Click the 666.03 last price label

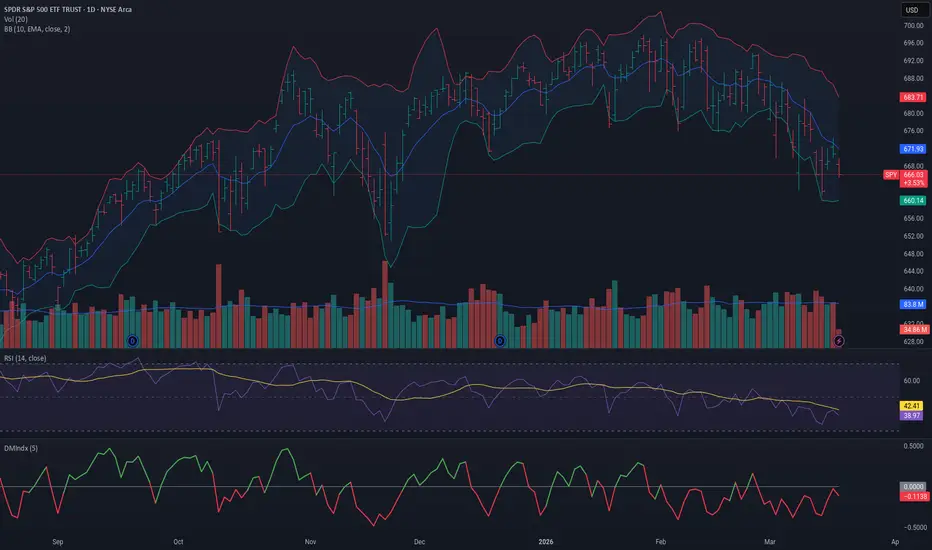point(914,175)
